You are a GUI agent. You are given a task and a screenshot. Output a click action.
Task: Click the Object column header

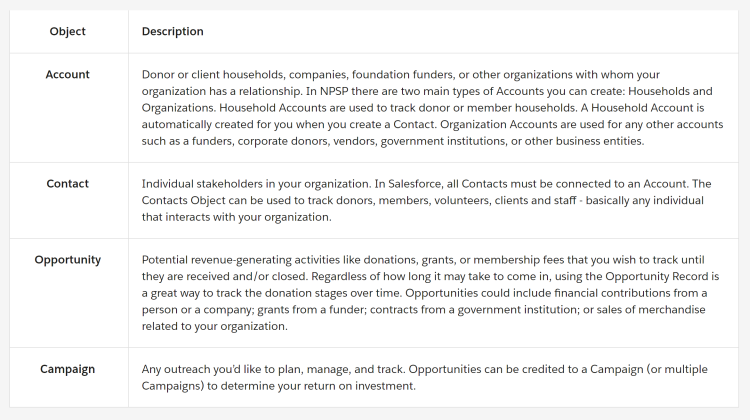point(67,32)
